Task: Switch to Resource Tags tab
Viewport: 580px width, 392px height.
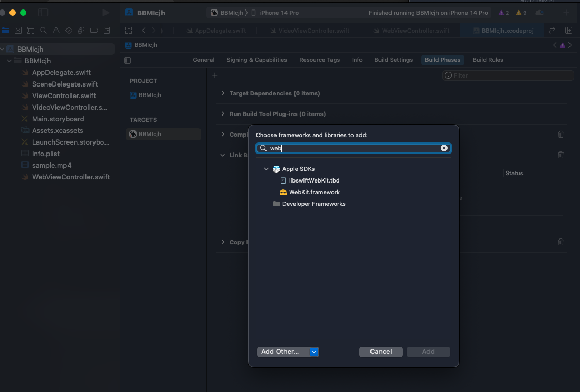Action: (x=320, y=60)
